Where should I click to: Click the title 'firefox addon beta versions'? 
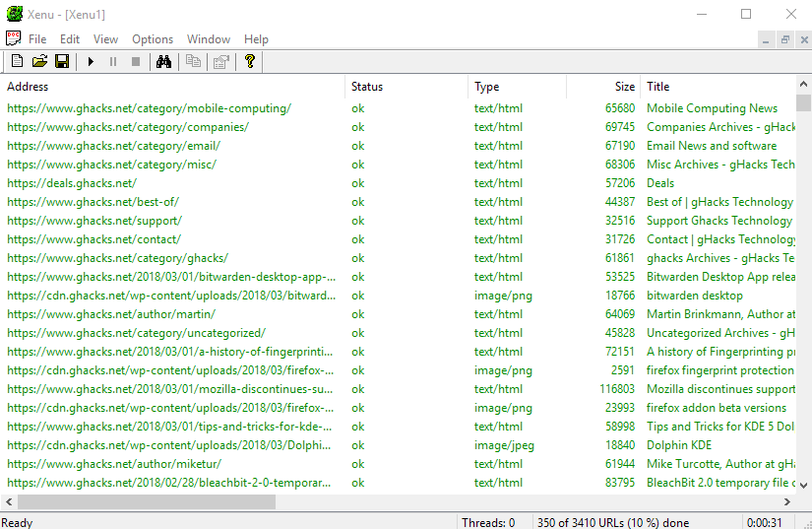[717, 408]
